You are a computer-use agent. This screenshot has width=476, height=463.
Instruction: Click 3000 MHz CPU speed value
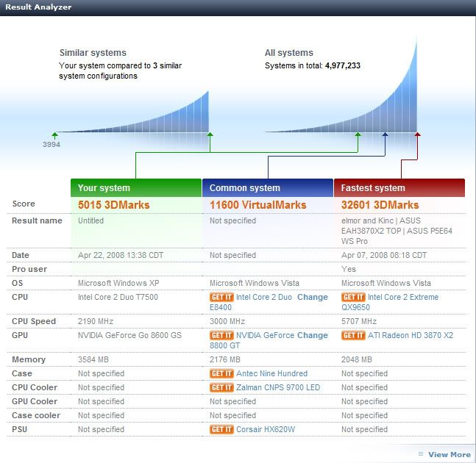point(227,321)
